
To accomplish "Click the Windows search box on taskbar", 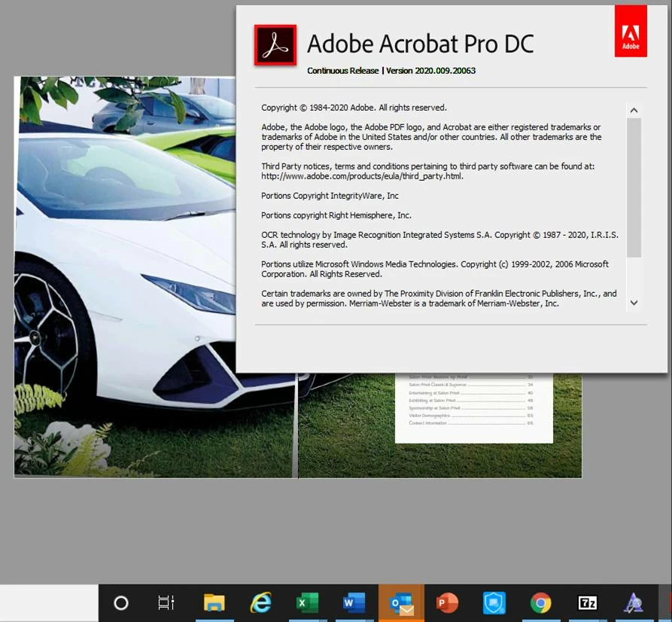I will click(x=49, y=603).
